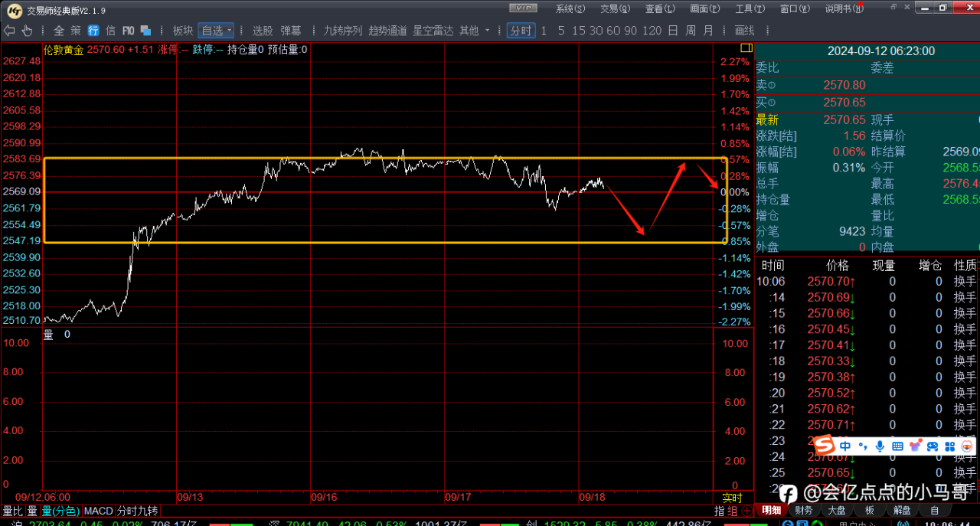This screenshot has width=980, height=526.
Task: Open the F10 info icon
Action: 128,31
